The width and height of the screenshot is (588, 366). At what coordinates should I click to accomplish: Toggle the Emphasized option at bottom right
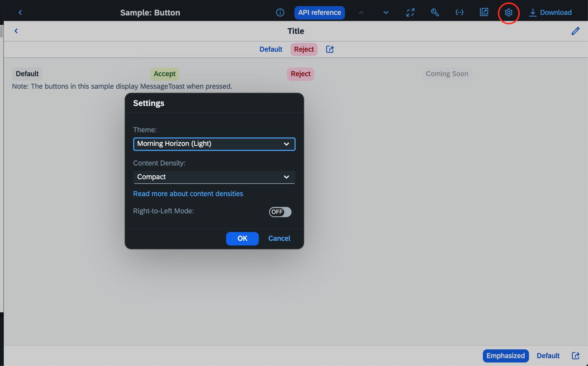[x=506, y=356]
